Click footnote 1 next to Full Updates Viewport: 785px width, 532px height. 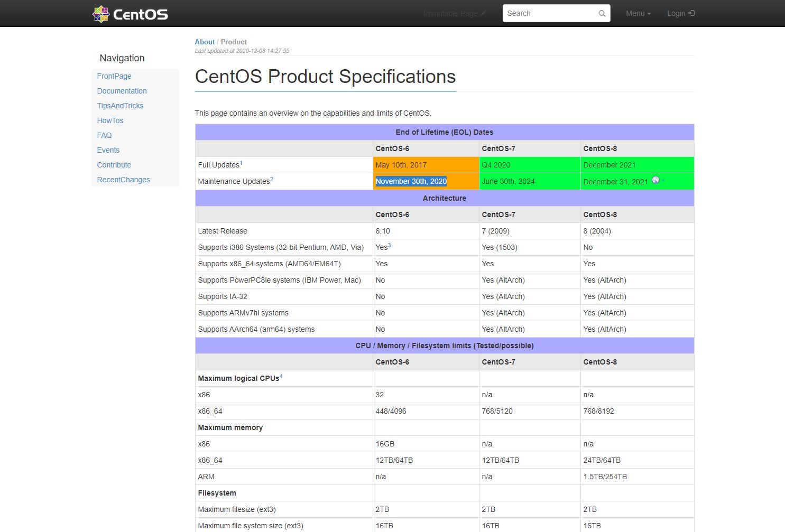241,163
